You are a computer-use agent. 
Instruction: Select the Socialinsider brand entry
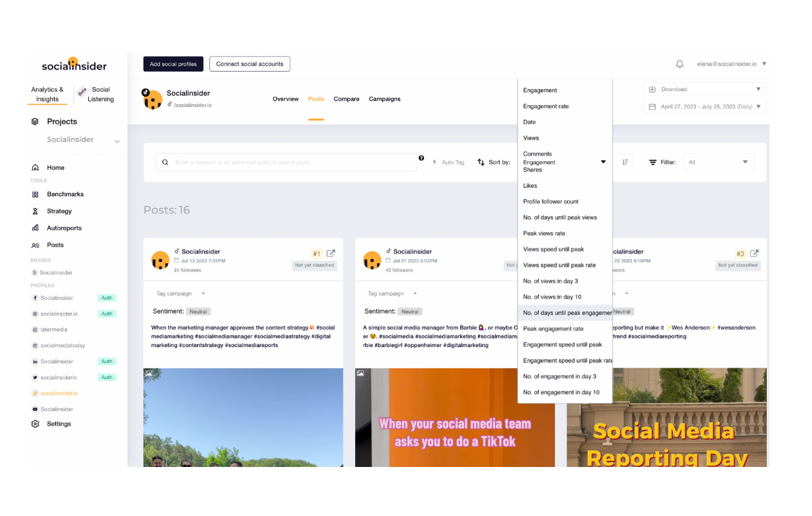point(56,273)
